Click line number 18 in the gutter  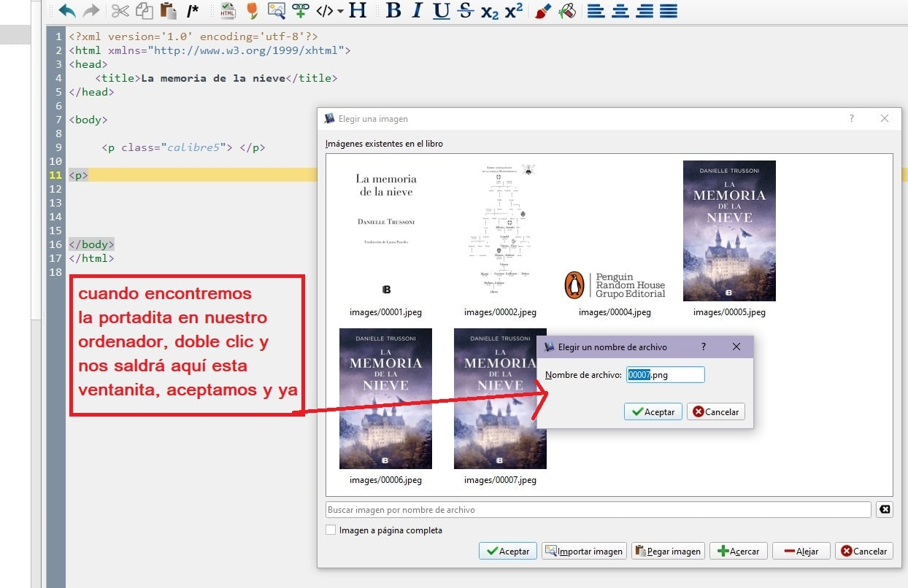[56, 272]
